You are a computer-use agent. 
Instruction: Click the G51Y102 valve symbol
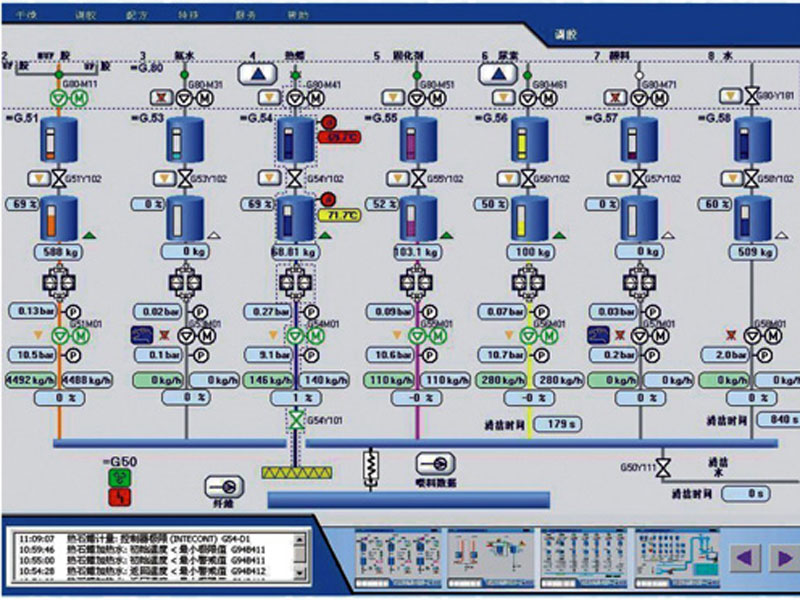tap(57, 178)
